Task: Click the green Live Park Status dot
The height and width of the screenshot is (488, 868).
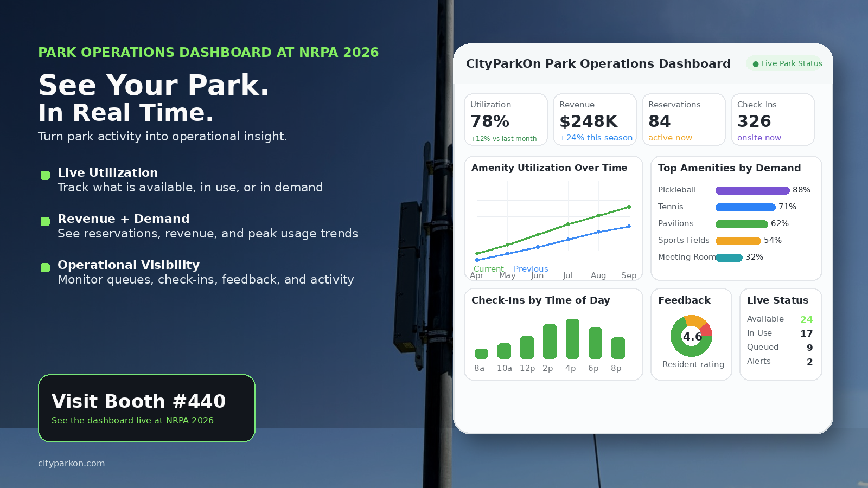Action: (755, 64)
